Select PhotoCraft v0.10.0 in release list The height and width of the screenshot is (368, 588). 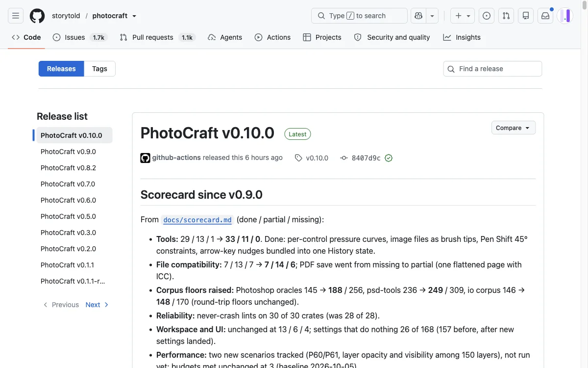tap(74, 135)
